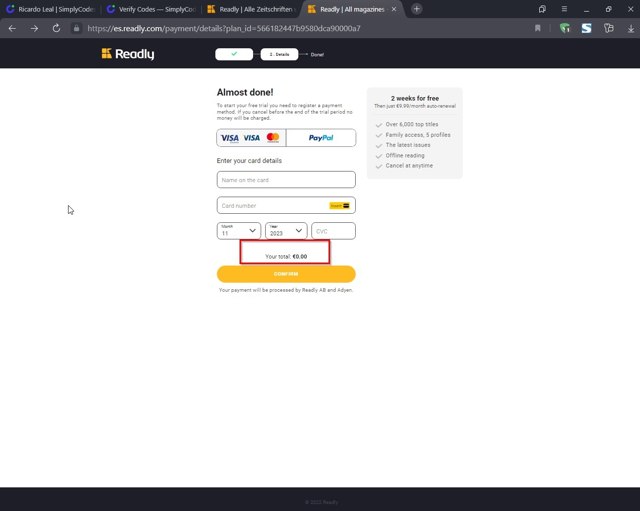Open the tab overview icon in title bar
Image resolution: width=640 pixels, height=511 pixels.
(542, 9)
